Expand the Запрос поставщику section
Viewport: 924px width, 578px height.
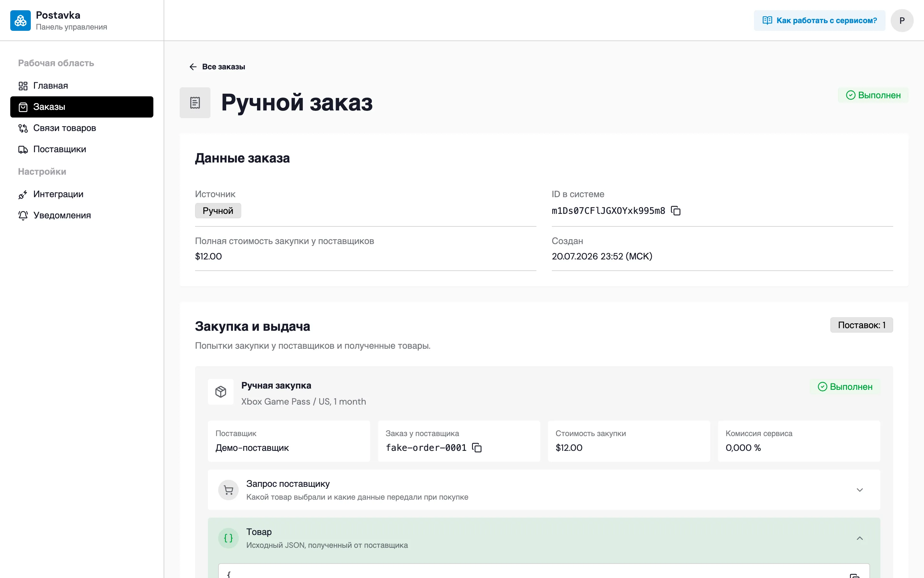(x=544, y=490)
